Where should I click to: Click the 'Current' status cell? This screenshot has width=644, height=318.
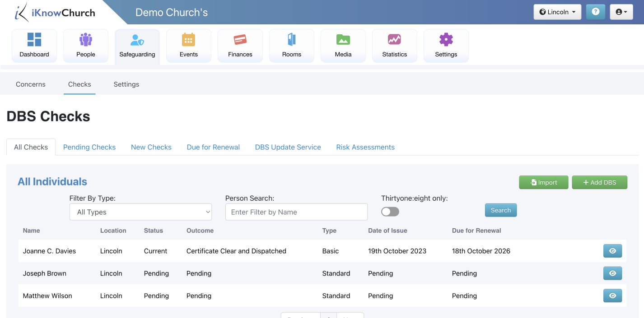tap(156, 251)
